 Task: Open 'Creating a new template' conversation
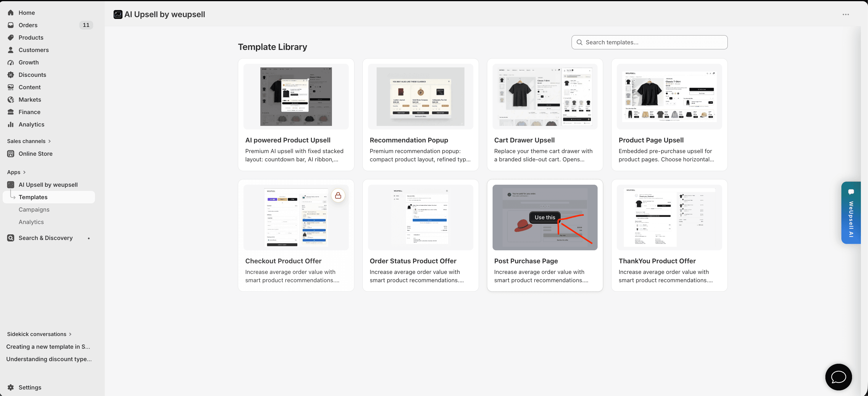click(x=48, y=347)
